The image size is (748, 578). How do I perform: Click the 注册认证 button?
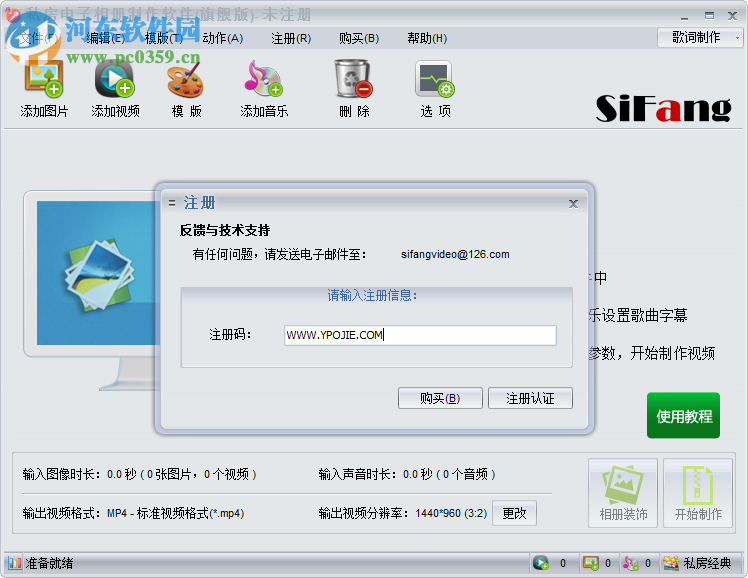(530, 398)
